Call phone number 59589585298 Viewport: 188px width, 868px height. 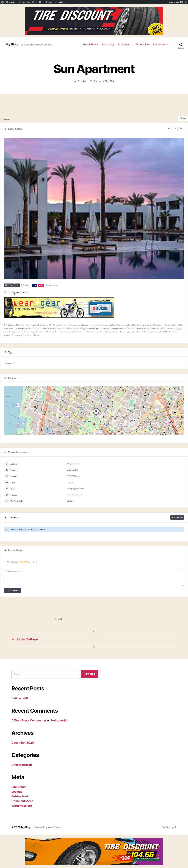[x=72, y=470]
